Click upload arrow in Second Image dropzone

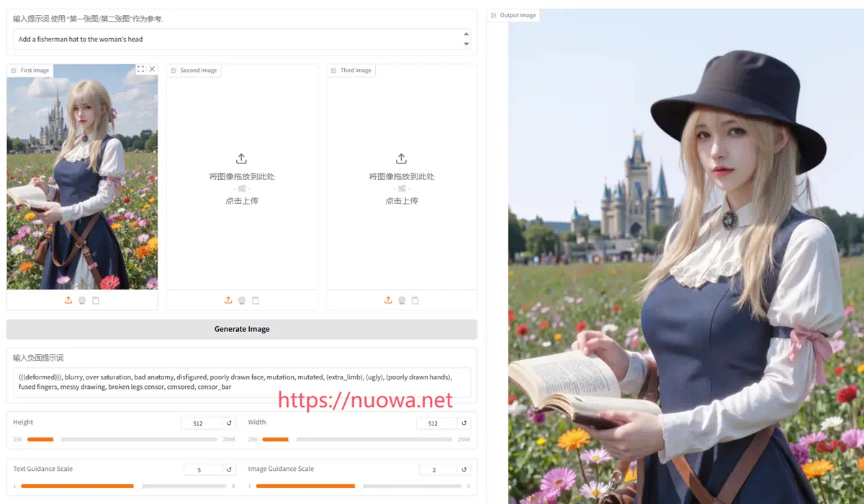click(x=241, y=158)
